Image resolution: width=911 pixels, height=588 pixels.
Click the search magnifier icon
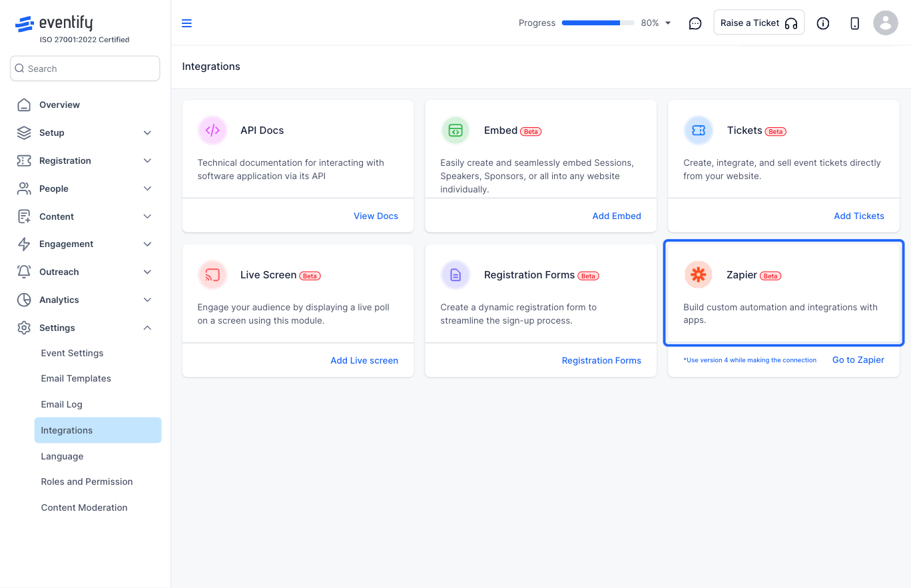19,69
